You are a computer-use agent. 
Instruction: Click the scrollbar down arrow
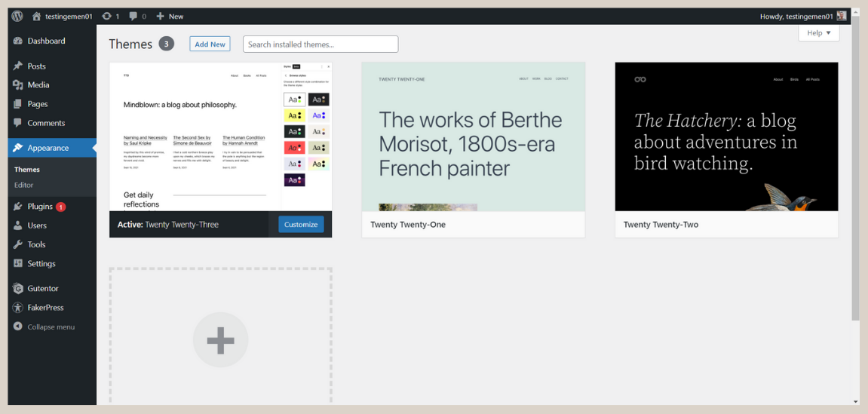(855, 401)
